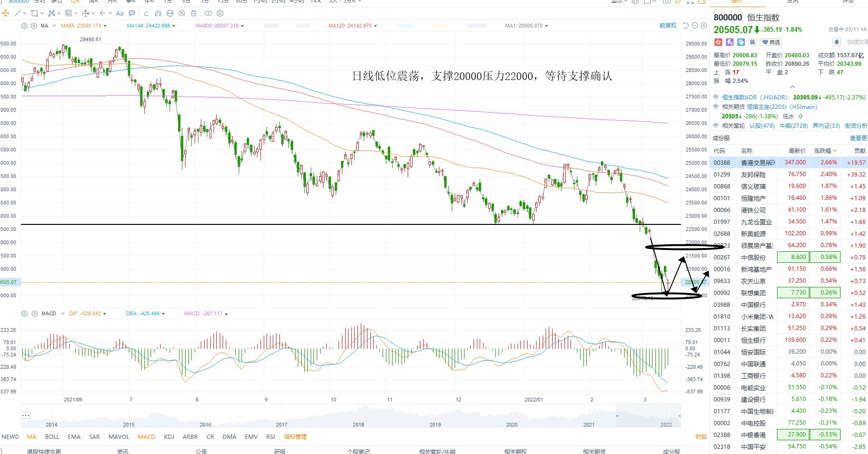
Task: Expand the rectangle tool dropdown arrow
Action: point(42,13)
